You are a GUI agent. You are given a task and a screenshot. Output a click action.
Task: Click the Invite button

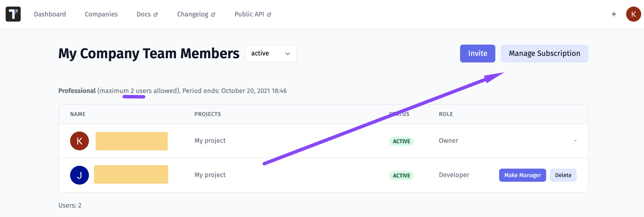(477, 54)
